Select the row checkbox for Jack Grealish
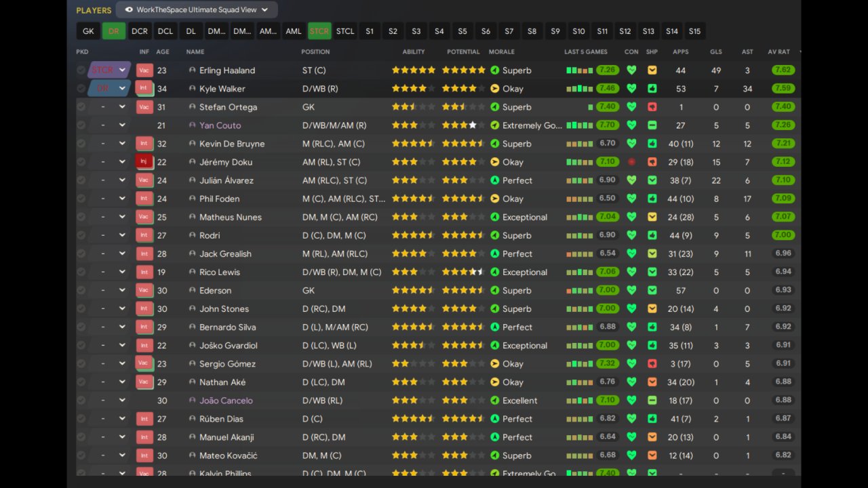868x488 pixels. point(81,253)
